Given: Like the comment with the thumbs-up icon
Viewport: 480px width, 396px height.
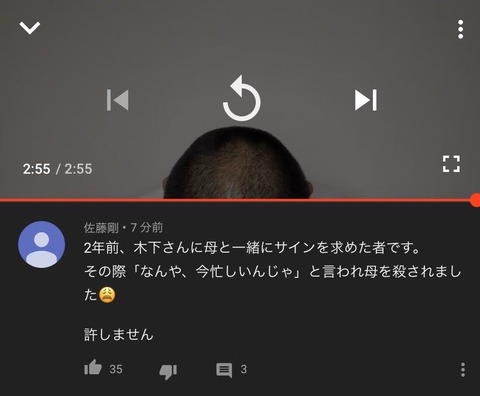Looking at the screenshot, I should point(93,368).
